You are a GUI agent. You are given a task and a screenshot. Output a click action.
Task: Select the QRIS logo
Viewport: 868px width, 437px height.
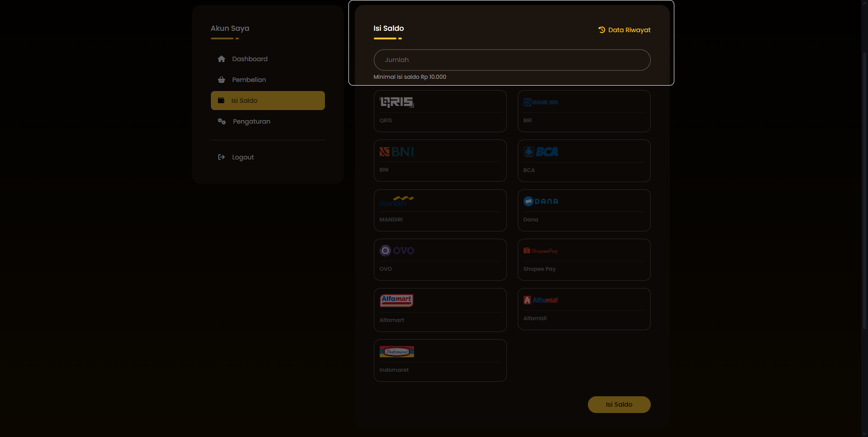click(x=397, y=102)
